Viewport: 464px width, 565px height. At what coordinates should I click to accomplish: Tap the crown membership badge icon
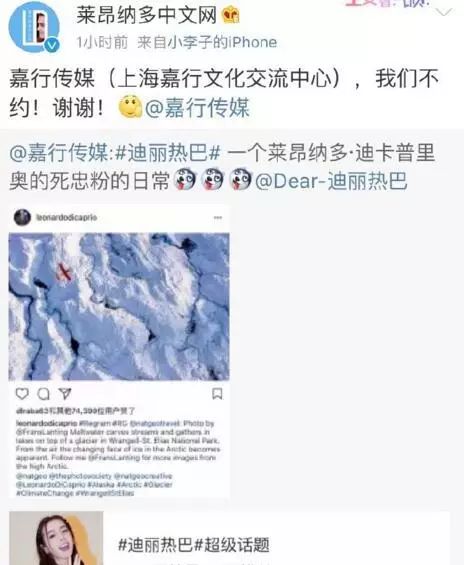click(x=230, y=15)
